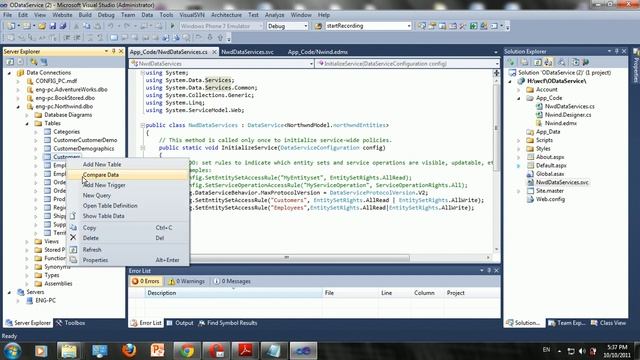The height and width of the screenshot is (360, 640).
Task: Click the Comment out selected lines icon
Action: pyautogui.click(x=91, y=38)
